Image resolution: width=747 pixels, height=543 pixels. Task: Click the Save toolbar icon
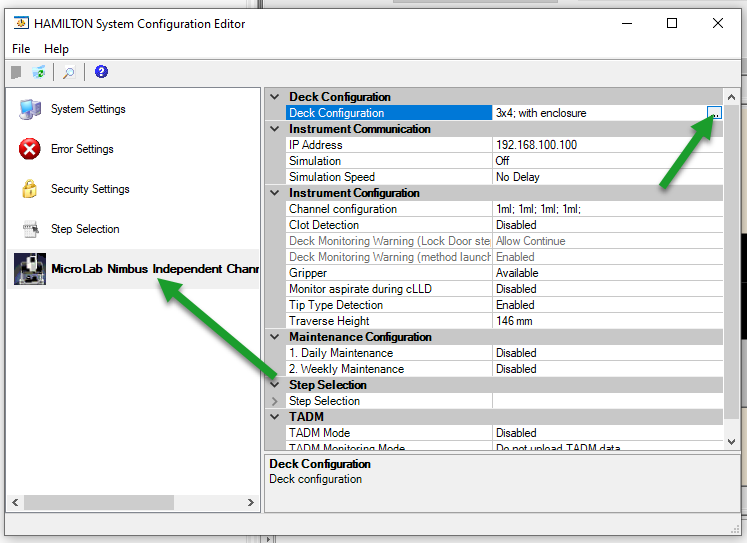pos(16,72)
